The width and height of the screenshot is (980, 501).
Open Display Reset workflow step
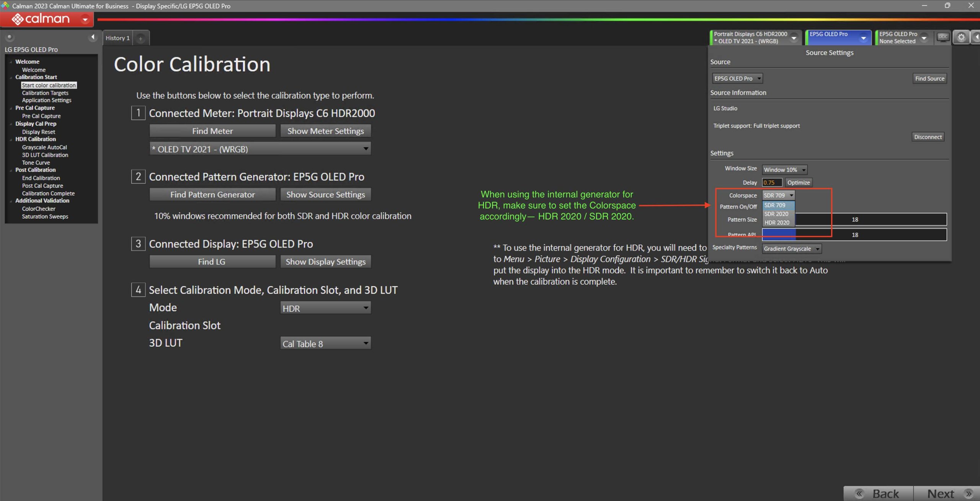38,132
